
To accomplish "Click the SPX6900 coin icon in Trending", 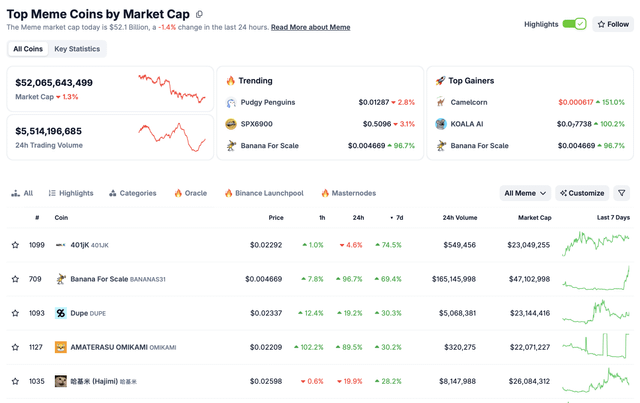I will point(231,124).
